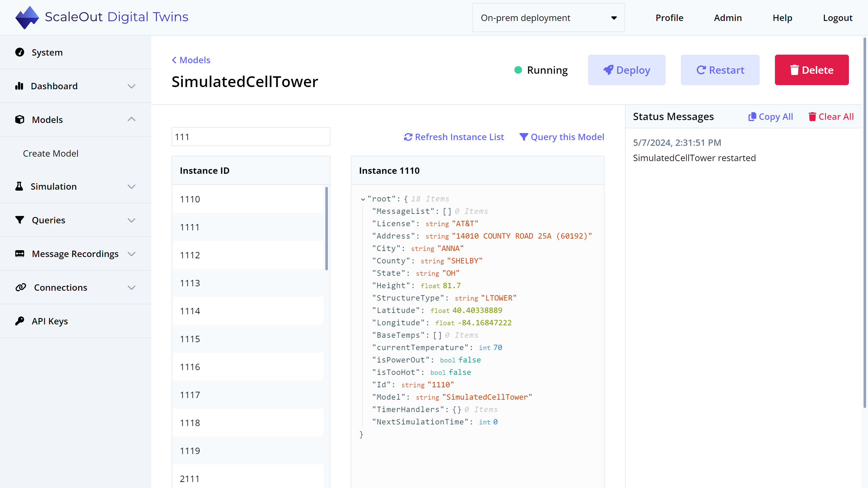Click the instance search field containing 111
The width and height of the screenshot is (868, 488).
click(250, 137)
